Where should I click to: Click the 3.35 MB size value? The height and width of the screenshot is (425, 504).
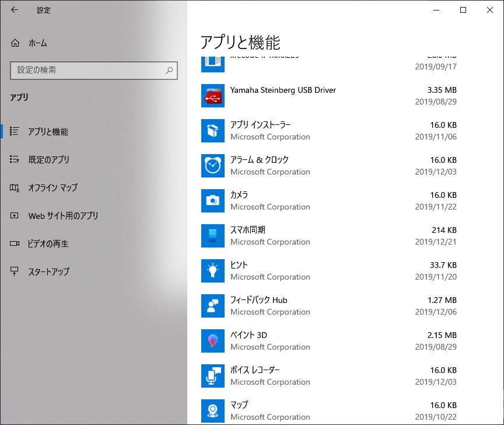tap(442, 90)
